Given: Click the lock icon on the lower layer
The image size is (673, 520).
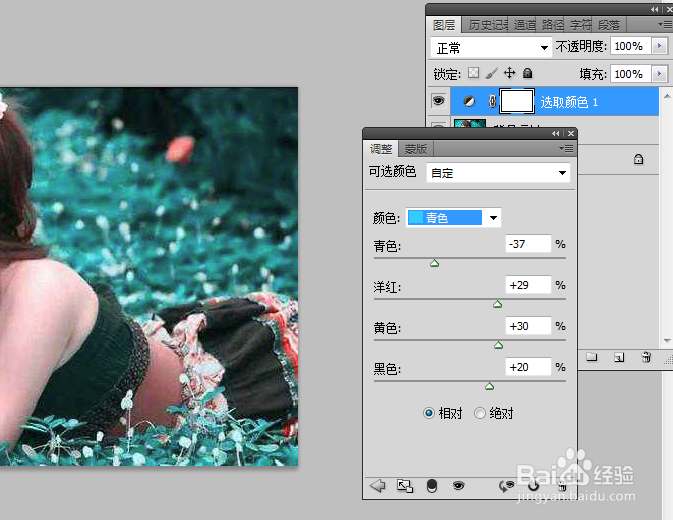Looking at the screenshot, I should click(638, 159).
